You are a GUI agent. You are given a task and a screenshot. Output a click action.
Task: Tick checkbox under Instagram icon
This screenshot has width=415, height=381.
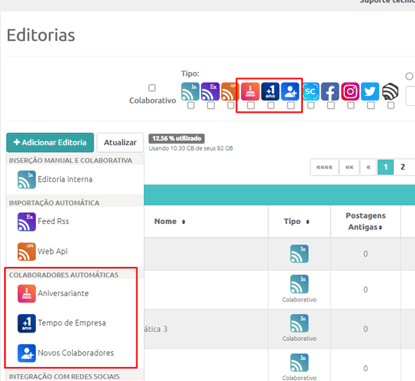[x=351, y=105]
